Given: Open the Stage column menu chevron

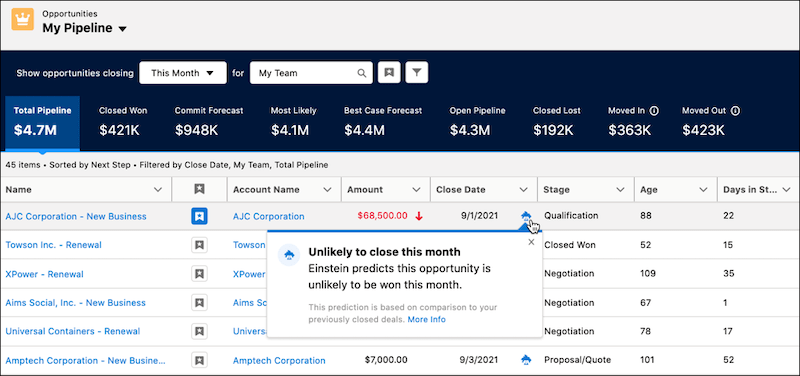Looking at the screenshot, I should 620,190.
